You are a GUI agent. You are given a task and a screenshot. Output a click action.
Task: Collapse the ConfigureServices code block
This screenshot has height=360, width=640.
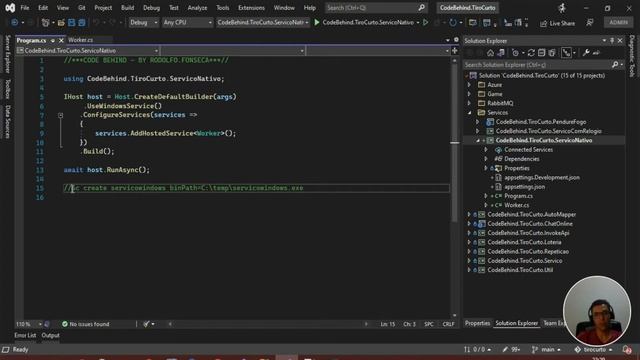click(x=60, y=115)
